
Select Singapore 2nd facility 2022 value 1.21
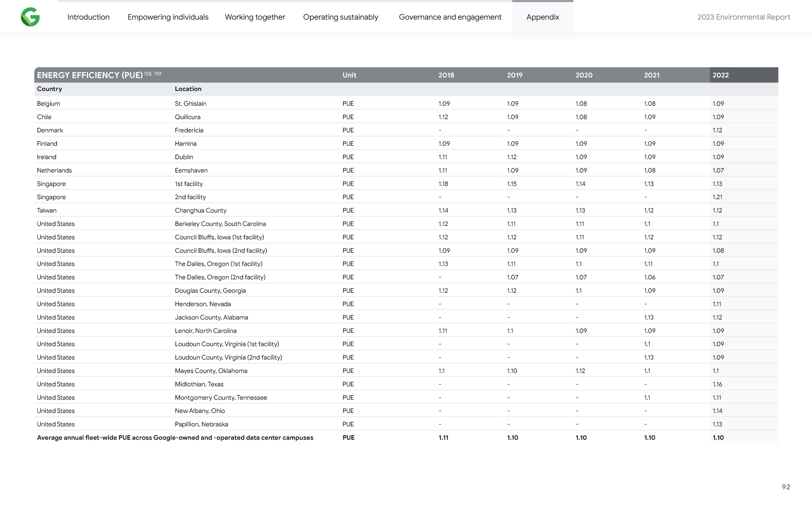(717, 197)
